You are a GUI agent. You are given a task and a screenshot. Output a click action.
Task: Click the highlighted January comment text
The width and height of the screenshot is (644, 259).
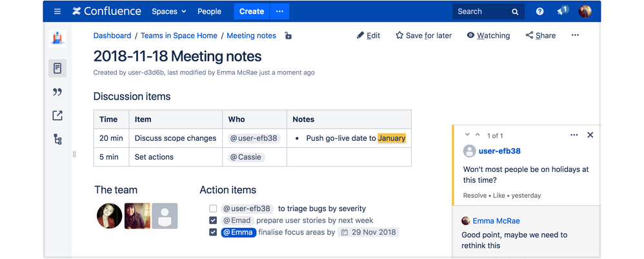[392, 138]
